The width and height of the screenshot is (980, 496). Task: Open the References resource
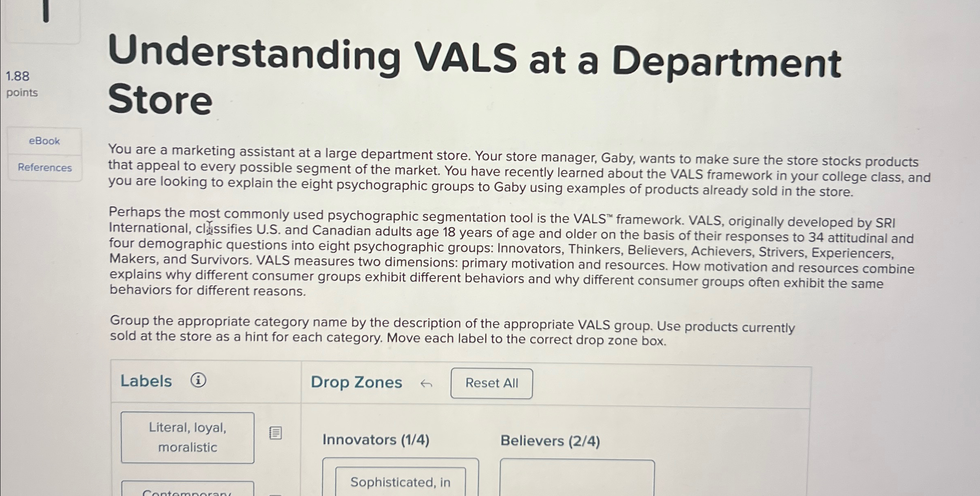click(44, 168)
